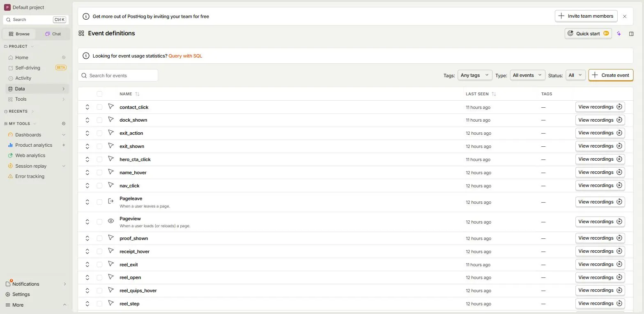
Task: Sort by Last seen column sort icon
Action: pos(494,94)
